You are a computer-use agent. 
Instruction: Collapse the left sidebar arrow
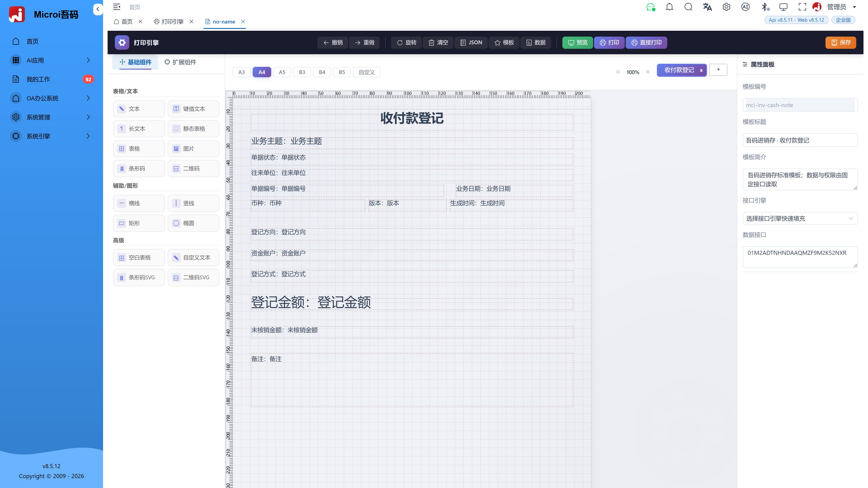(98, 9)
